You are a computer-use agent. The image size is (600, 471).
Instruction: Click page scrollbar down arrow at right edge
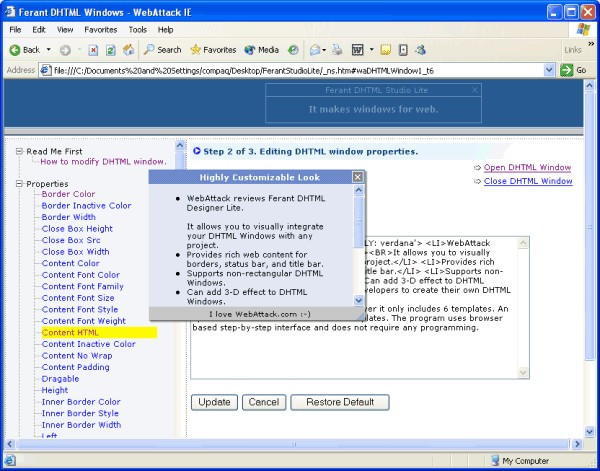click(x=590, y=432)
